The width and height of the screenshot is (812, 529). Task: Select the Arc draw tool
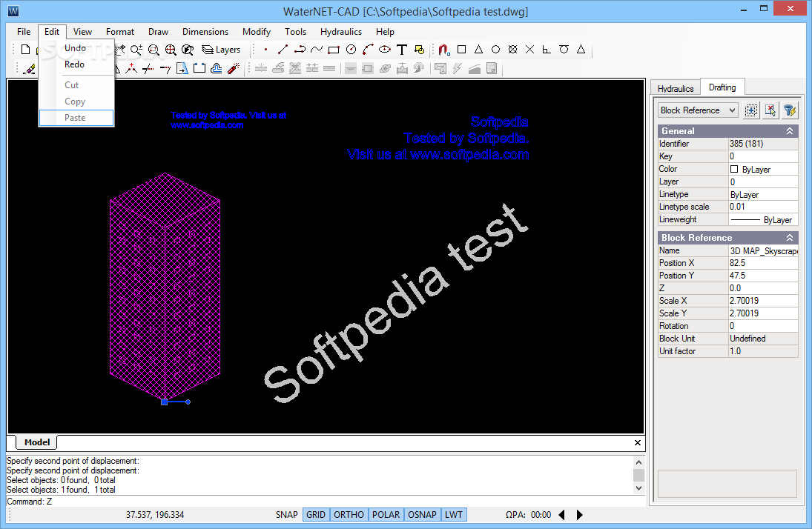(x=368, y=50)
